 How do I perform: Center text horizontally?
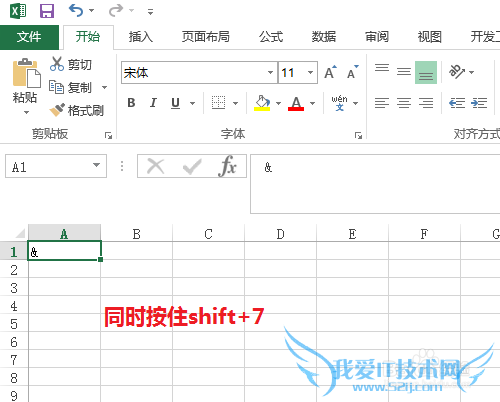[404, 103]
